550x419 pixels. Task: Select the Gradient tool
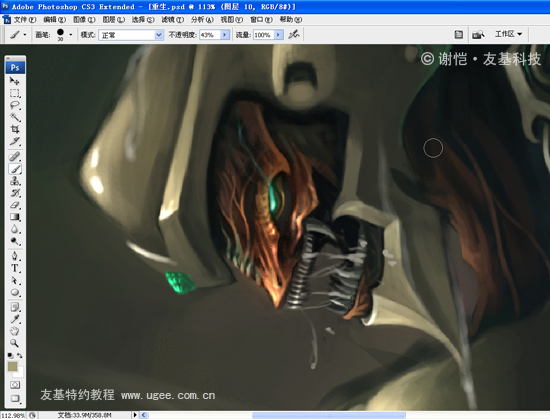[x=15, y=217]
